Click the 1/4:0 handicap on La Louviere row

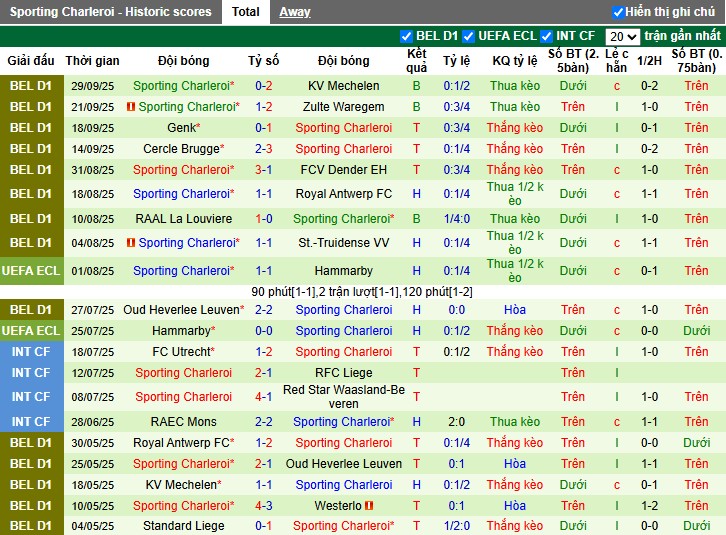pos(457,219)
